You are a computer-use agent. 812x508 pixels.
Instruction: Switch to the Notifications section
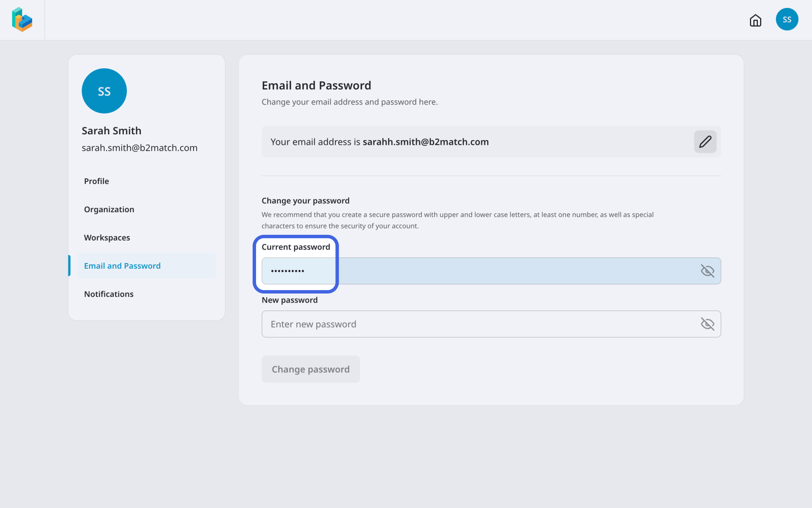[x=109, y=294]
